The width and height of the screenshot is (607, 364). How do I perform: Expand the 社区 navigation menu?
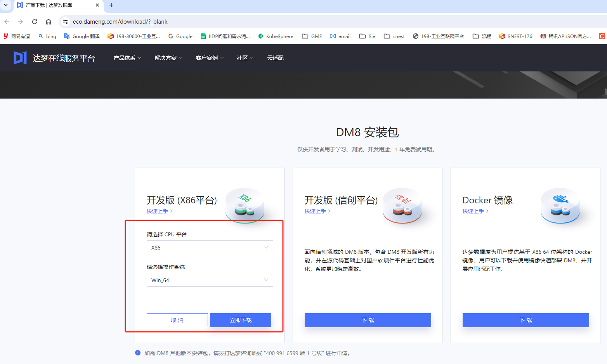point(245,58)
